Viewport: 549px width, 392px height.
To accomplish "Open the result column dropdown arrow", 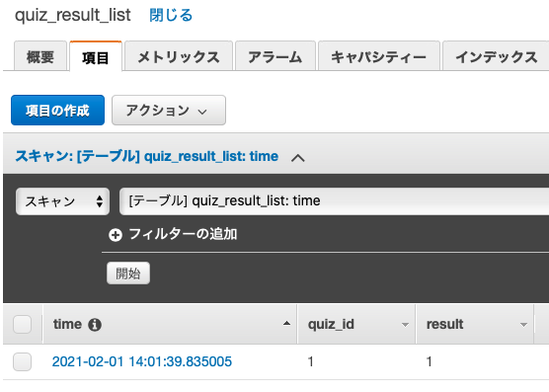I will click(523, 325).
